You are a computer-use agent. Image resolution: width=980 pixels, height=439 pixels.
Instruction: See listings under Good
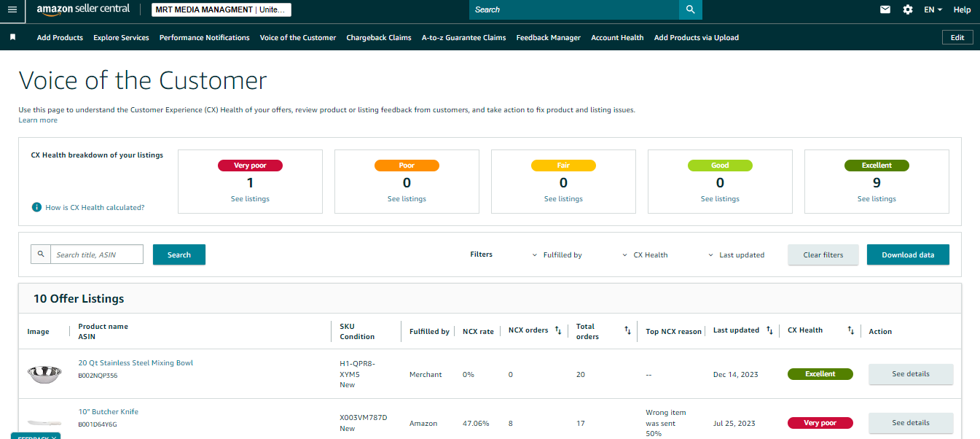tap(720, 198)
